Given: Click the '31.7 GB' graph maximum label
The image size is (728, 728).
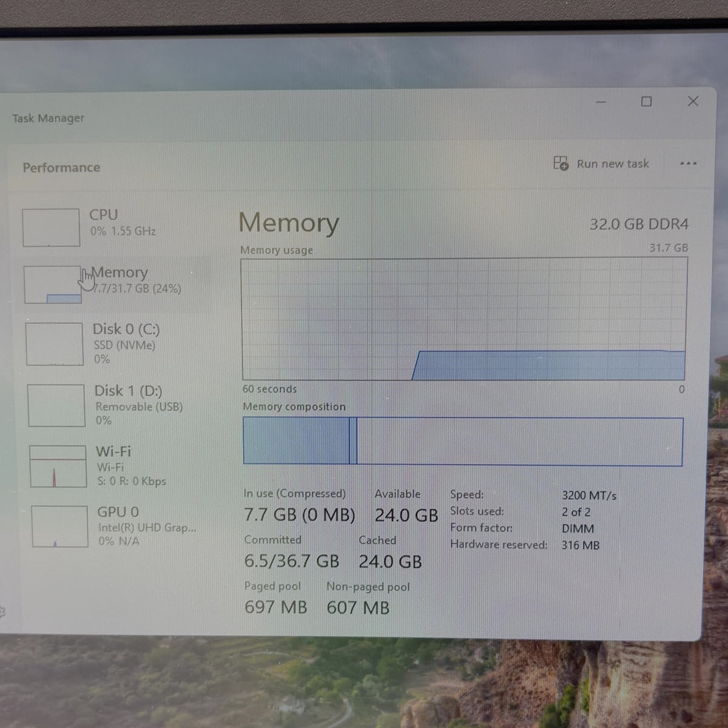Looking at the screenshot, I should [x=669, y=248].
